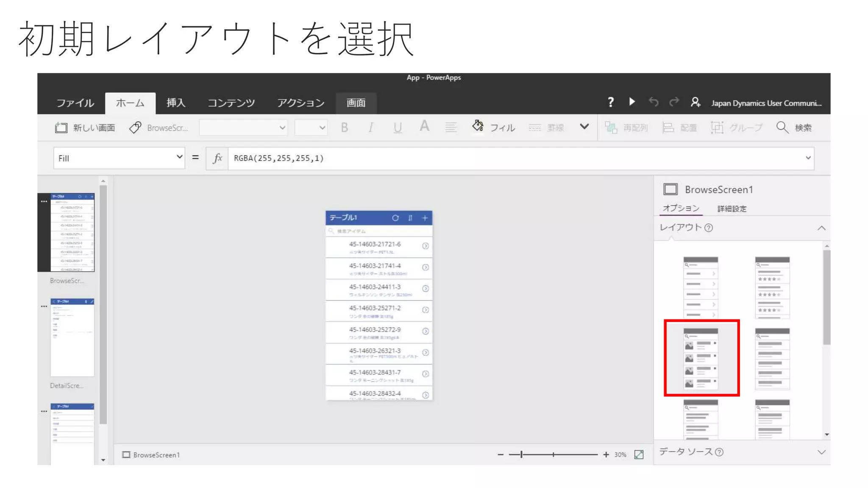Click the 罫線 border button
Screen dimensions: 868x488
click(x=546, y=128)
